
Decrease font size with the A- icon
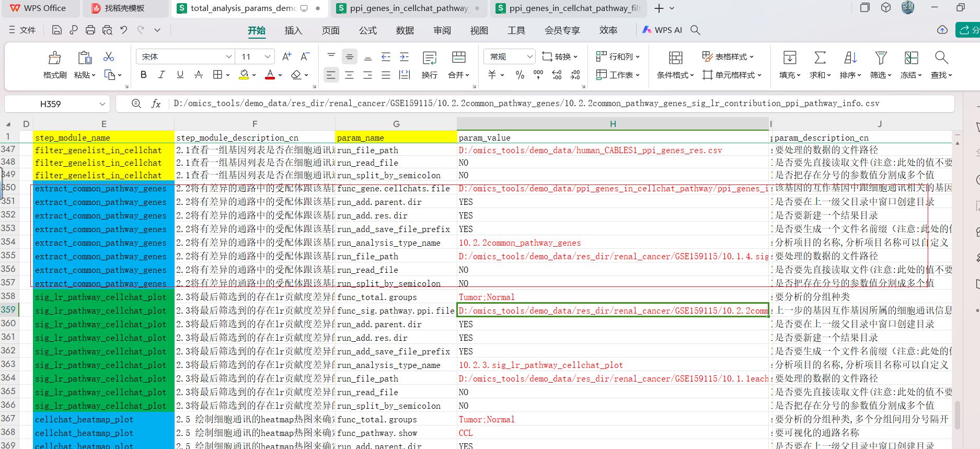pyautogui.click(x=305, y=56)
